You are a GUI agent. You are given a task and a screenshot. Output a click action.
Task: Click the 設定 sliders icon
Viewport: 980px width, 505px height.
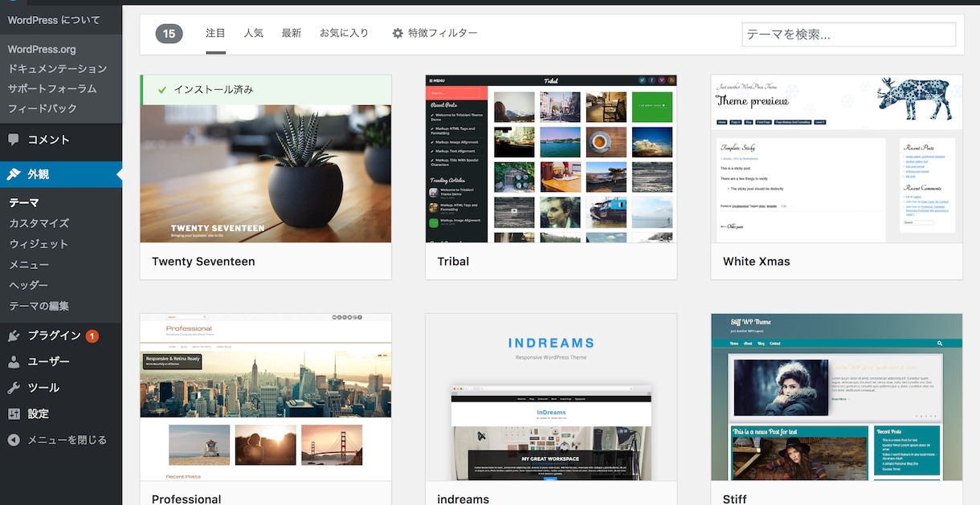pos(14,413)
